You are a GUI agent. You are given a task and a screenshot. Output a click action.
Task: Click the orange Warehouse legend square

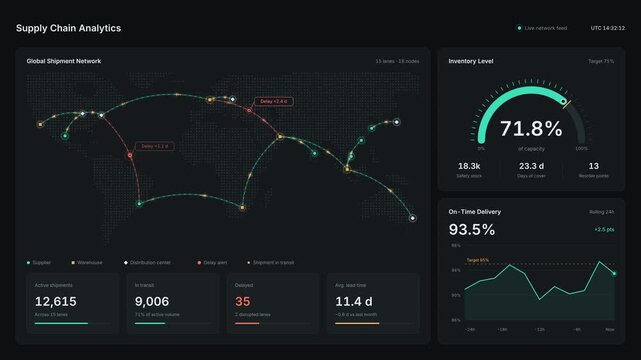click(x=73, y=263)
